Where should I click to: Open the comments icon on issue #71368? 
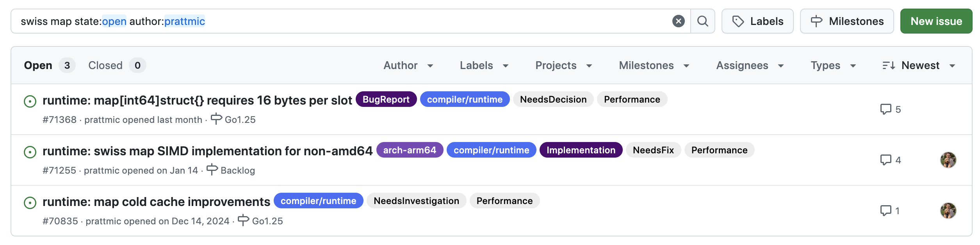coord(886,109)
